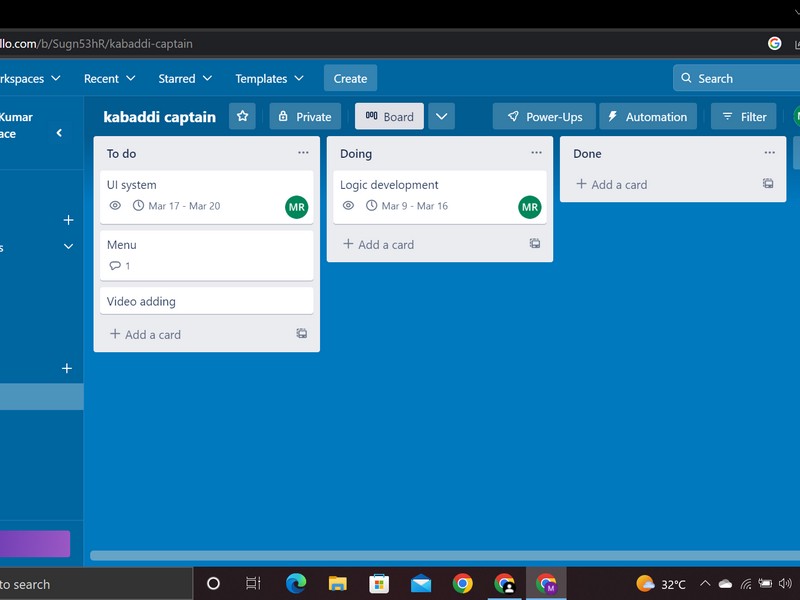This screenshot has width=800, height=600.
Task: Click the OneDrive cloud icon in tray
Action: point(725,584)
